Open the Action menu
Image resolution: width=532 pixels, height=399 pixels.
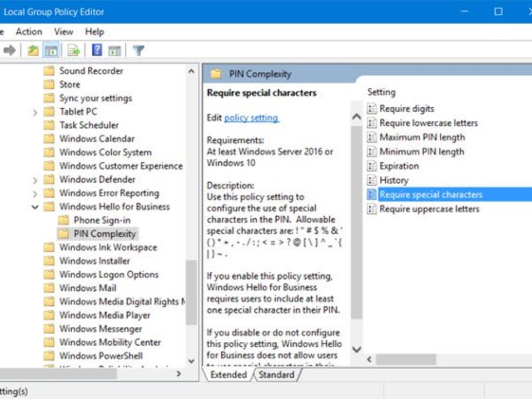pos(29,32)
